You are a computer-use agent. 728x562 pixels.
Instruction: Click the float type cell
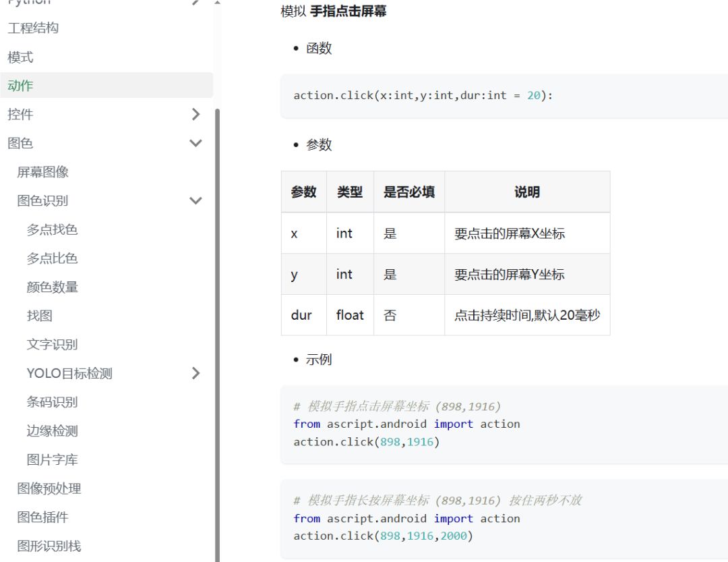pyautogui.click(x=350, y=315)
